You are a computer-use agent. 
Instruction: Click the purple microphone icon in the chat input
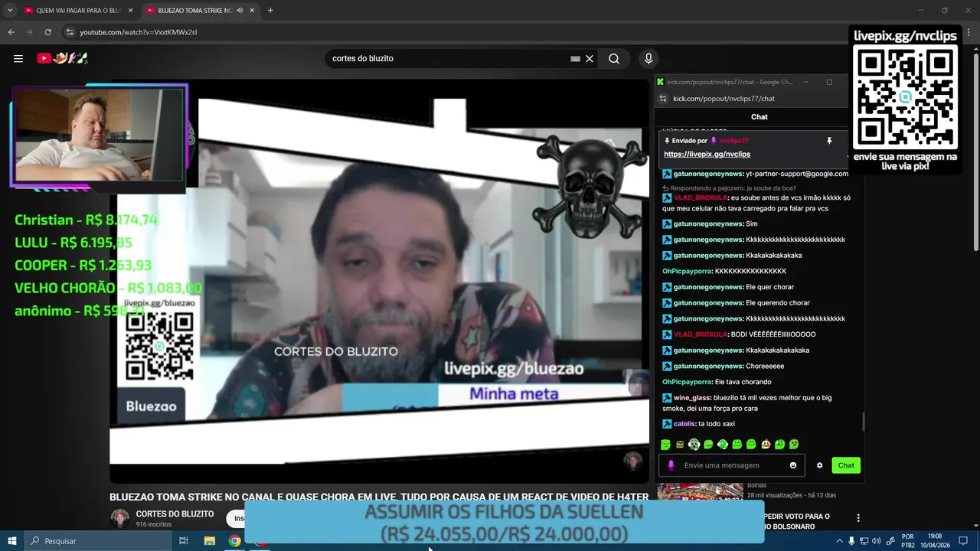click(x=671, y=465)
